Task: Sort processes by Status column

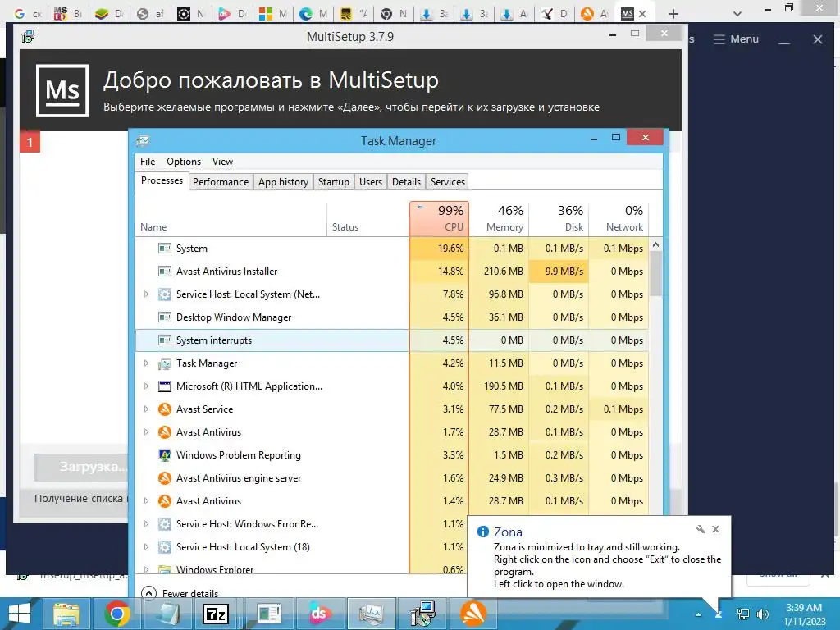Action: click(x=368, y=218)
